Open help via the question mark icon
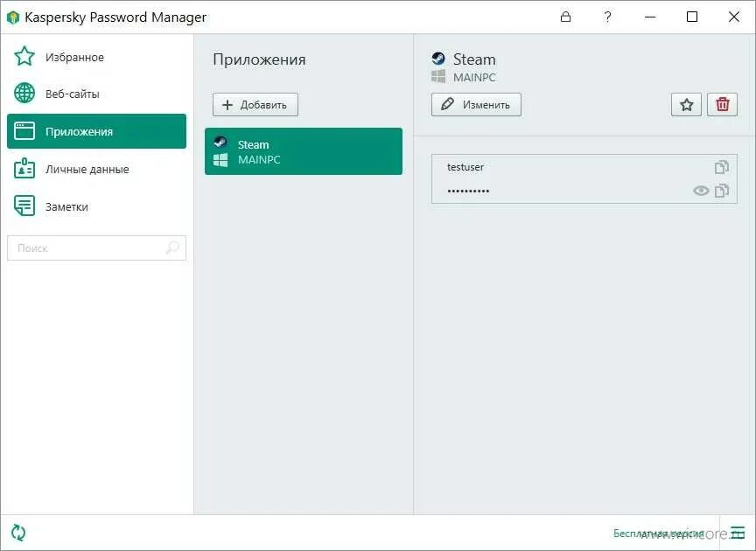The width and height of the screenshot is (756, 551). [x=607, y=17]
